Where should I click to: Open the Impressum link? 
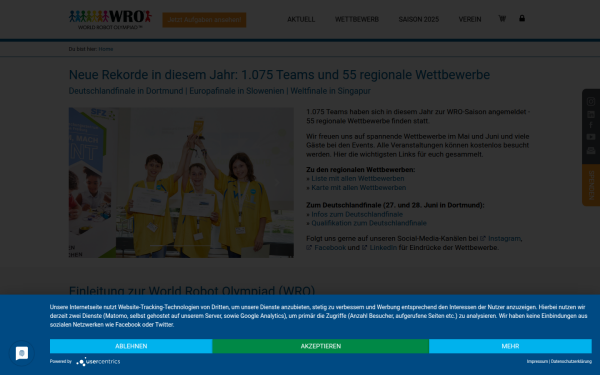tap(537, 361)
